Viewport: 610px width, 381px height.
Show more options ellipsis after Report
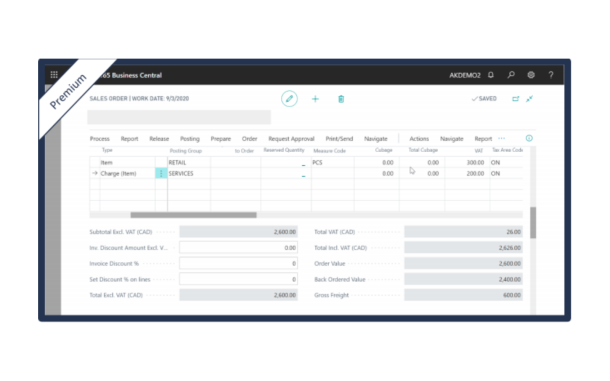coord(501,138)
